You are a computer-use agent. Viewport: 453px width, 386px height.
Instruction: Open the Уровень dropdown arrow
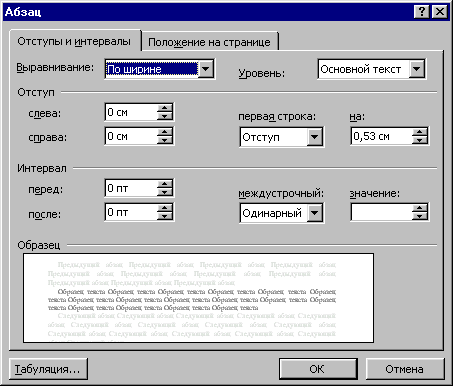coord(416,69)
